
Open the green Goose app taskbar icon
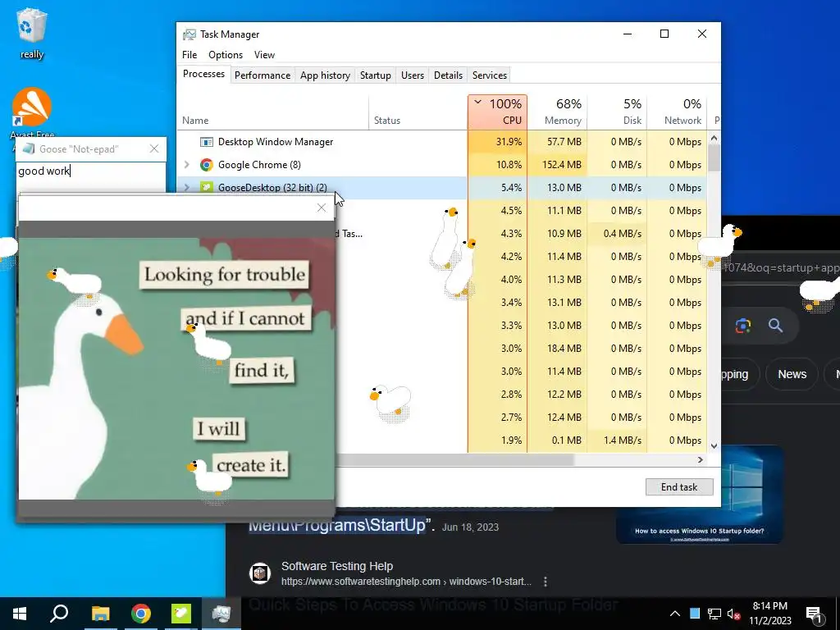[181, 614]
